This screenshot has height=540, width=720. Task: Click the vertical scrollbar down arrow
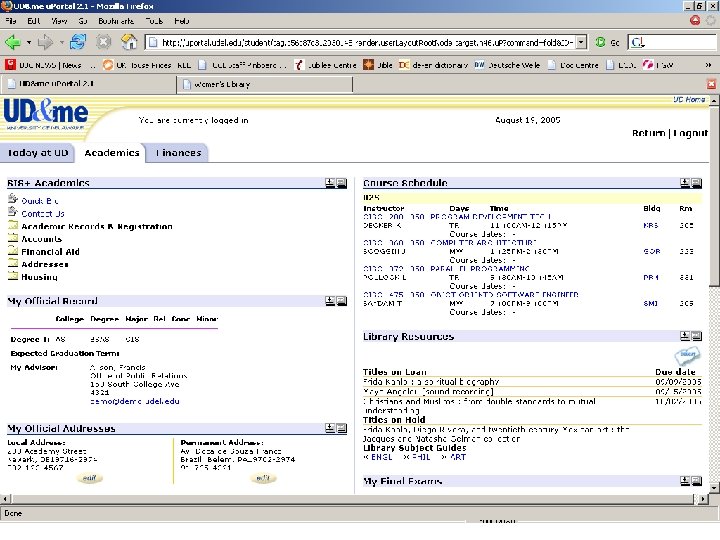tap(714, 487)
